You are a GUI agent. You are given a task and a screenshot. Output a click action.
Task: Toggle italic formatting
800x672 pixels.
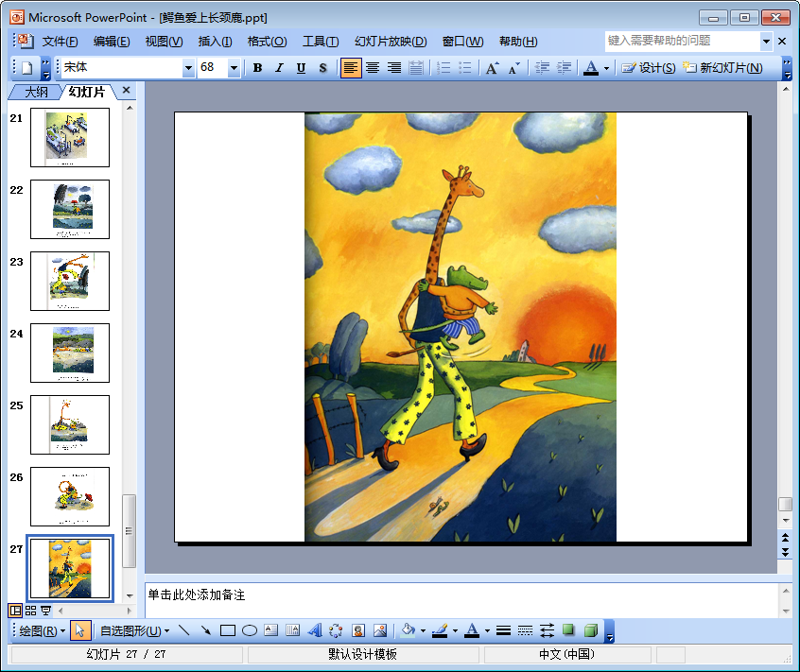279,68
